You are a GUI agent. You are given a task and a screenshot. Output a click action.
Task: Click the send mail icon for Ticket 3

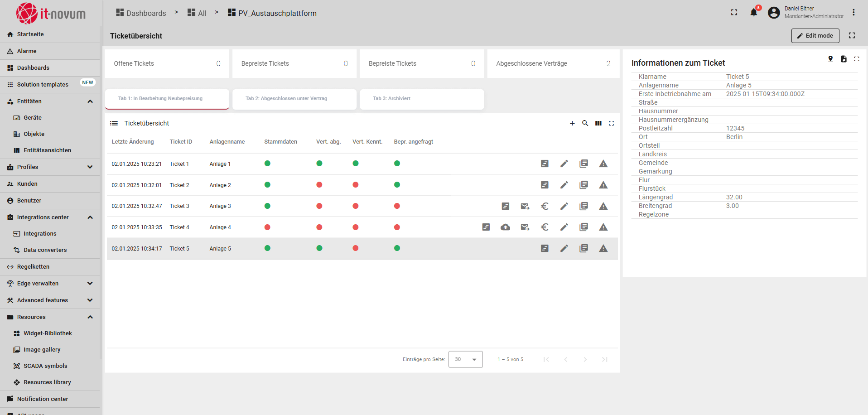click(x=525, y=206)
